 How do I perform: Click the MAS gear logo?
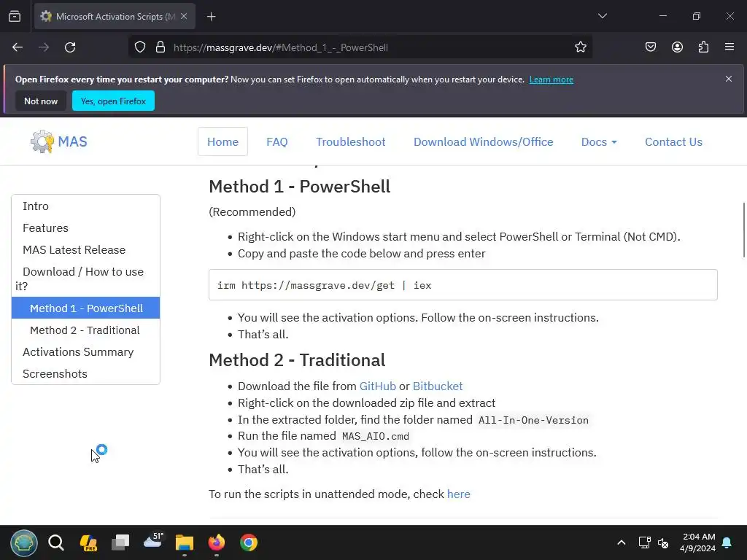[42, 141]
